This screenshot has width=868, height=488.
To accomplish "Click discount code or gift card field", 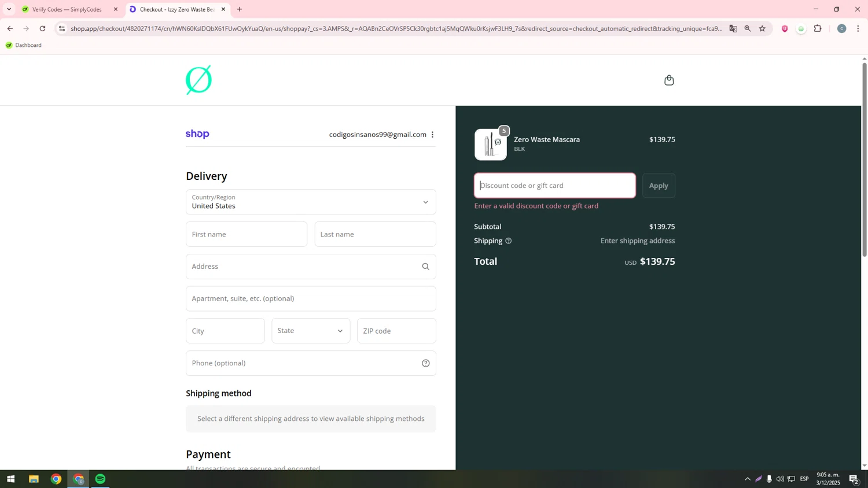I will pos(555,186).
